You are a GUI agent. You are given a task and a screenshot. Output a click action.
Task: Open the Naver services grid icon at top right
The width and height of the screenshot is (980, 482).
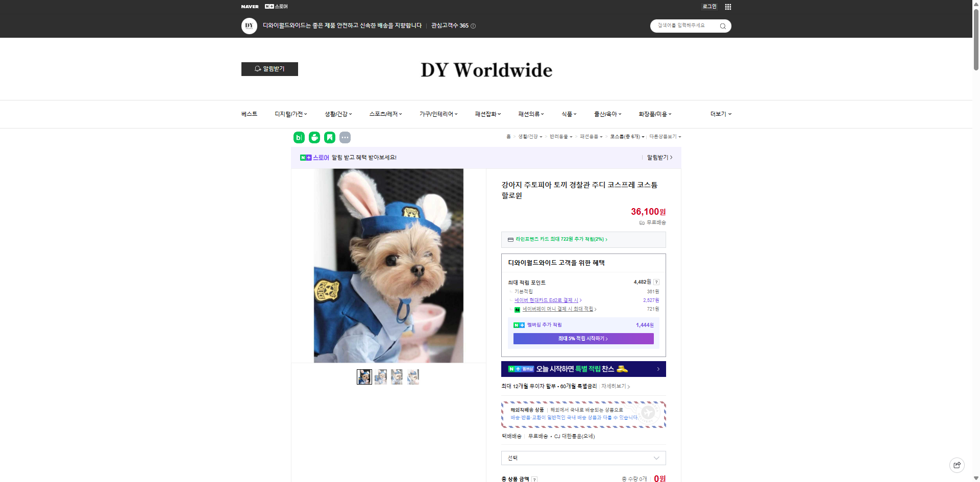pos(728,7)
